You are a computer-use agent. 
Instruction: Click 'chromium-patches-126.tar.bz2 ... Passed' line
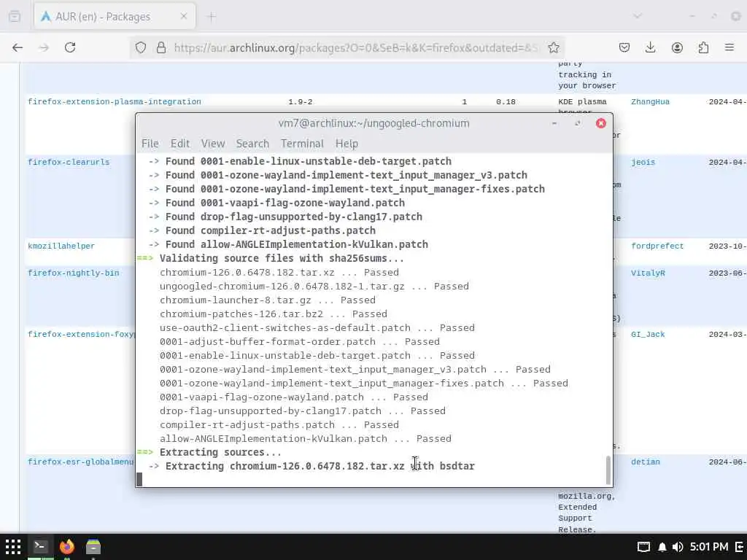(274, 314)
